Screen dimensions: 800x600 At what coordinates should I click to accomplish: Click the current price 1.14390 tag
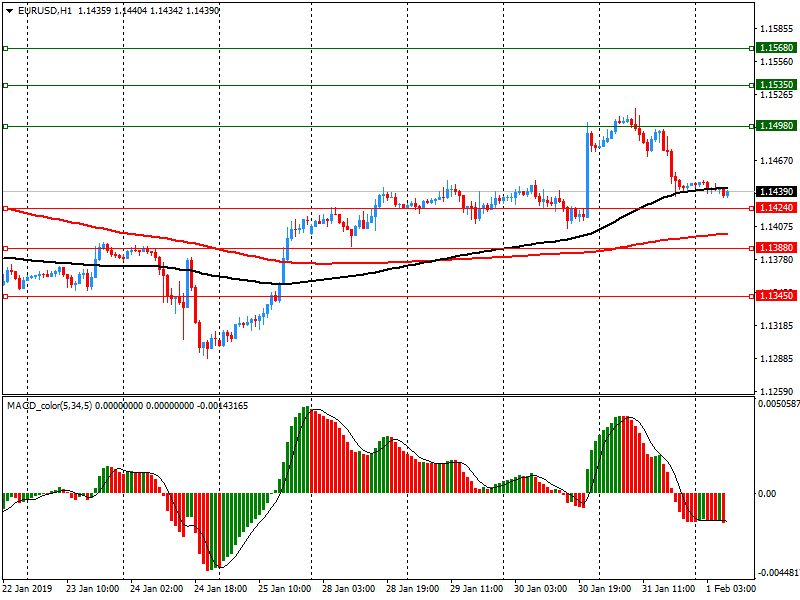[x=776, y=191]
